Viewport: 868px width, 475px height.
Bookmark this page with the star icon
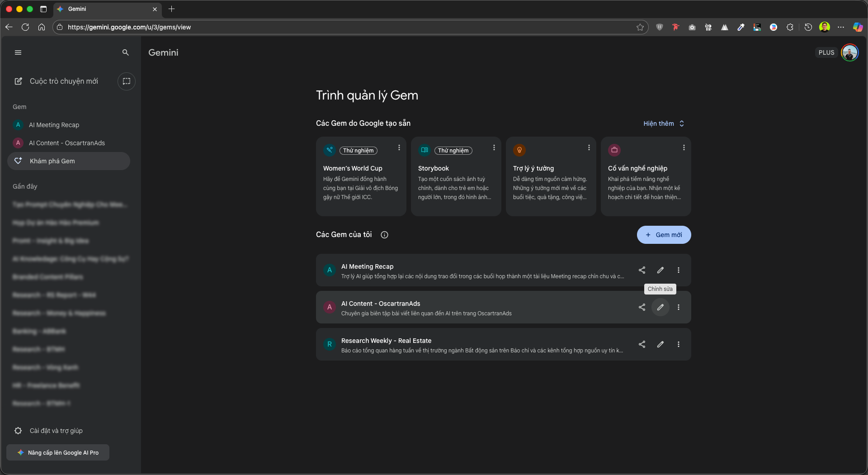click(640, 27)
